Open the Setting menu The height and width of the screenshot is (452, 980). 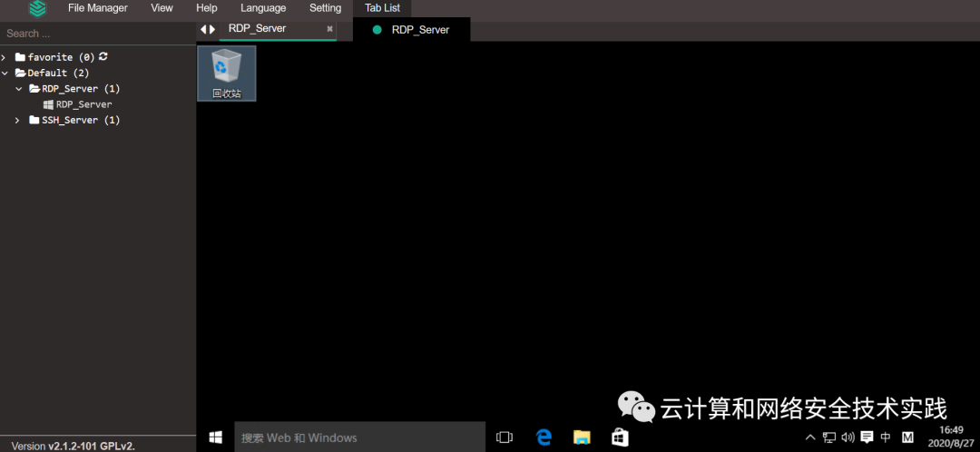pyautogui.click(x=326, y=8)
